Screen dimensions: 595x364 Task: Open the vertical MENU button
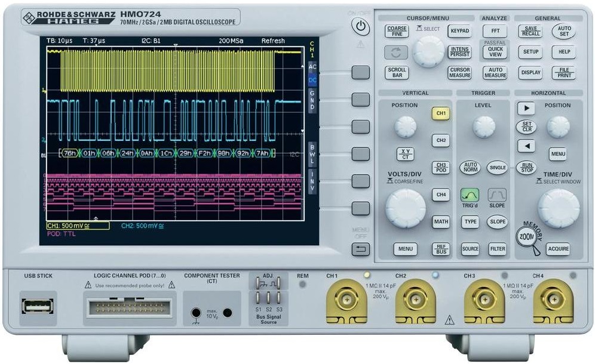click(404, 249)
